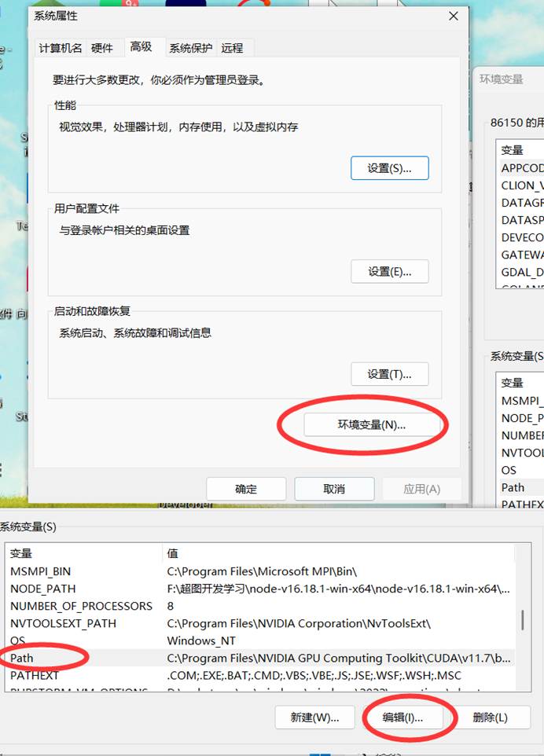Image resolution: width=544 pixels, height=756 pixels.
Task: Select the PATHEXT variable row
Action: tap(260, 676)
